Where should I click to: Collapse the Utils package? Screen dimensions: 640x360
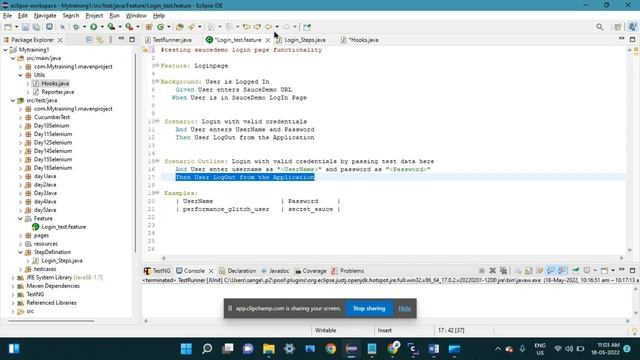pos(20,75)
